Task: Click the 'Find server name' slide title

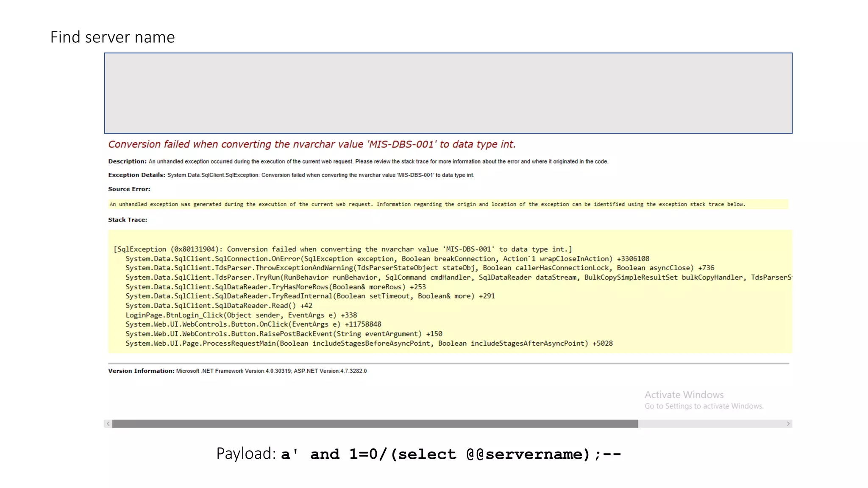Action: [112, 37]
